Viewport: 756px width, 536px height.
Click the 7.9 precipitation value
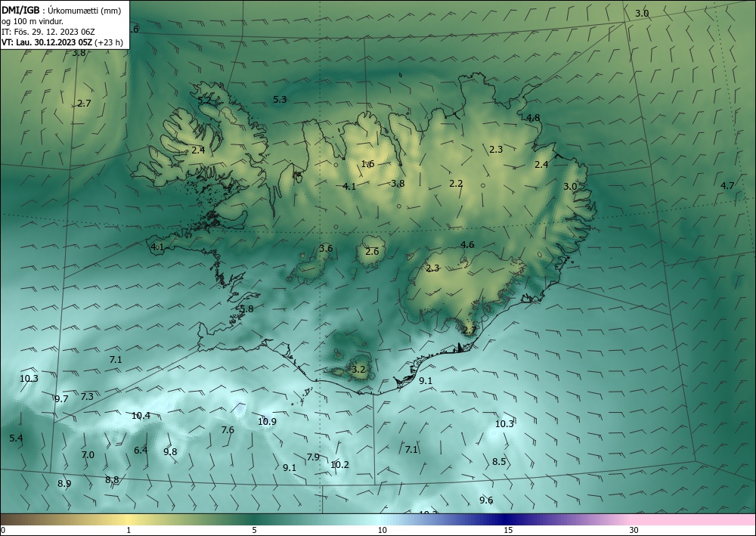[314, 457]
